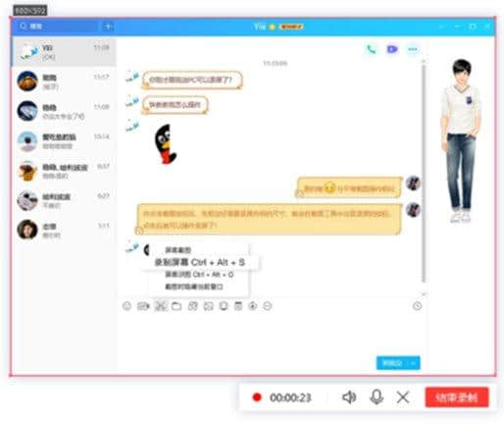Click the plus icon beside search box
This screenshot has height=424, width=504.
(108, 26)
